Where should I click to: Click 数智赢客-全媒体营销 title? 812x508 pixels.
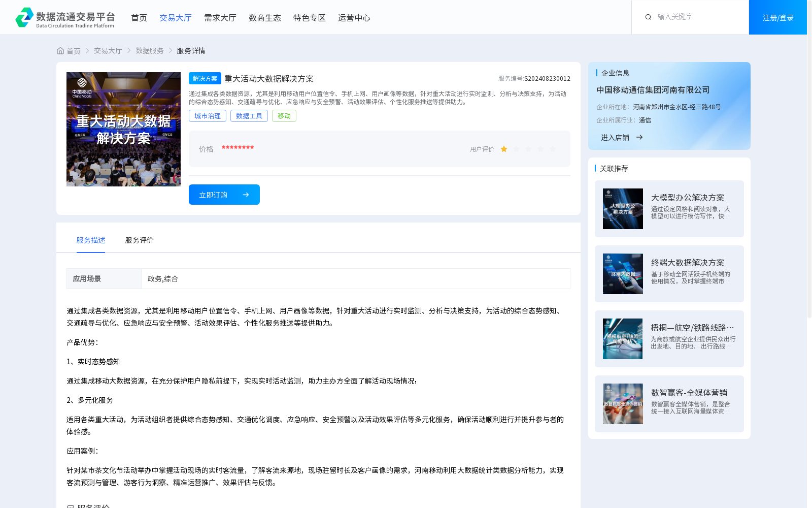(689, 393)
